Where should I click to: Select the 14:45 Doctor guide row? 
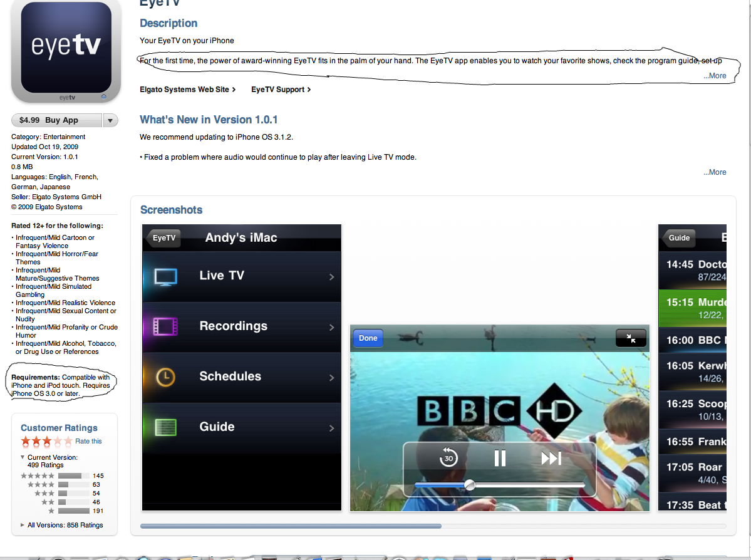[693, 270]
